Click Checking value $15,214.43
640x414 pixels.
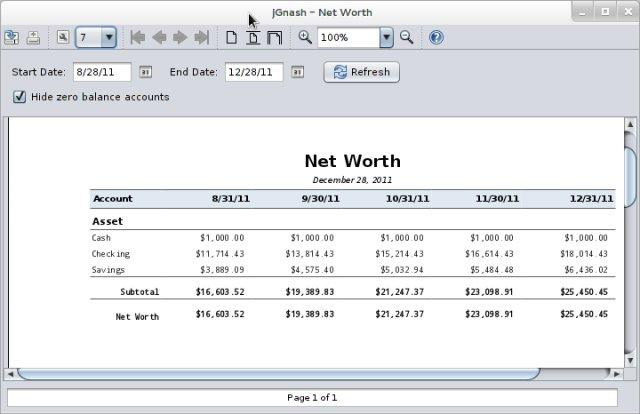[400, 254]
